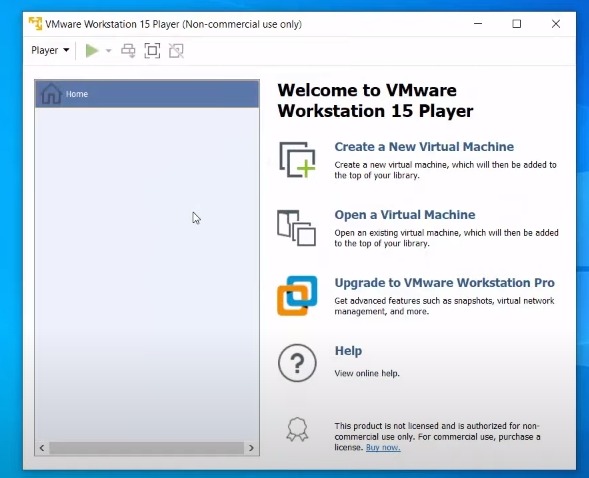The width and height of the screenshot is (589, 478).
Task: Click 'Create a new virtual machine, which' description
Action: tap(446, 170)
